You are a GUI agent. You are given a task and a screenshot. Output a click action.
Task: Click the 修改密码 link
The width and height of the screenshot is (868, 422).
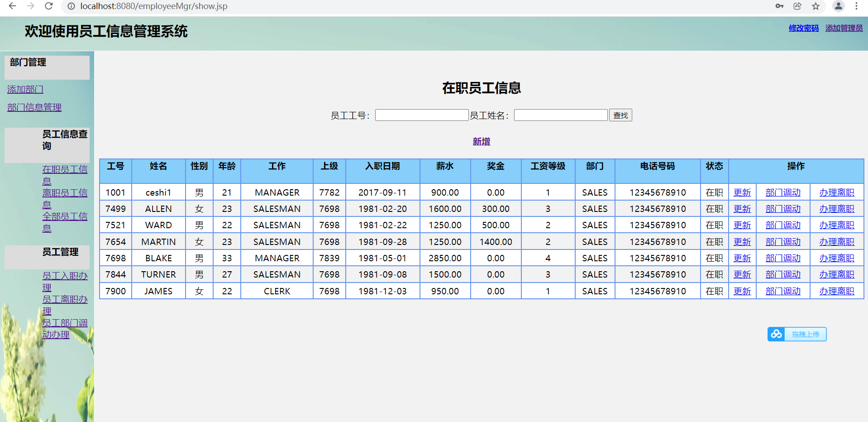coord(803,28)
